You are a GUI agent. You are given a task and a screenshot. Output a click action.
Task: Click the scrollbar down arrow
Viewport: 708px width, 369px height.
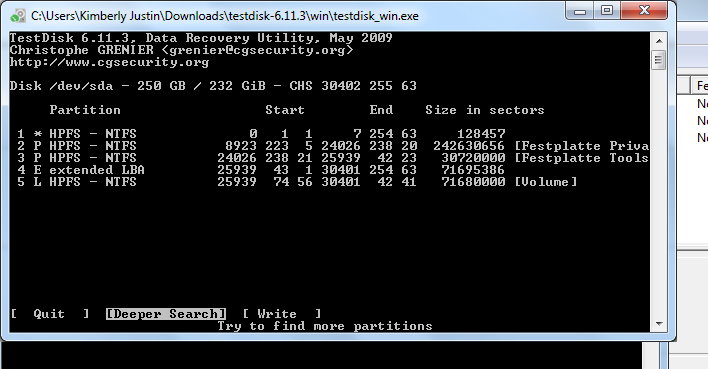pyautogui.click(x=659, y=323)
